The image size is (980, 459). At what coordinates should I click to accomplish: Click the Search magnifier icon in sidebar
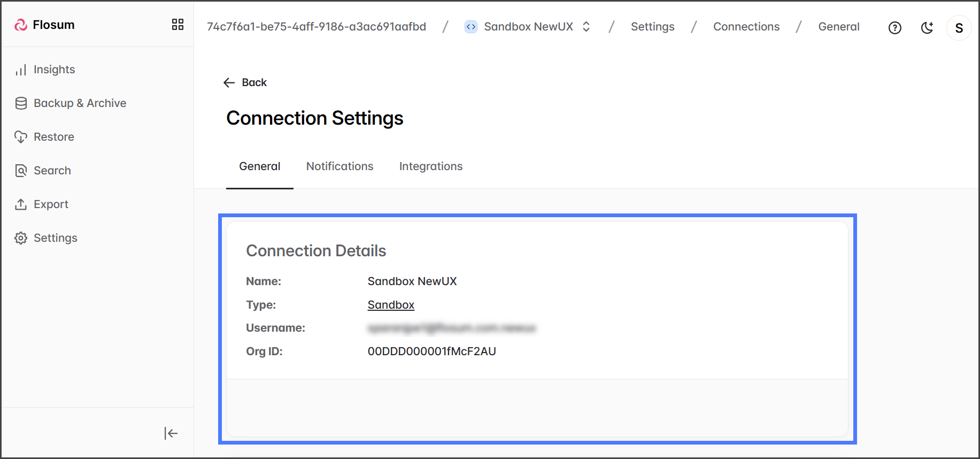[x=21, y=171]
